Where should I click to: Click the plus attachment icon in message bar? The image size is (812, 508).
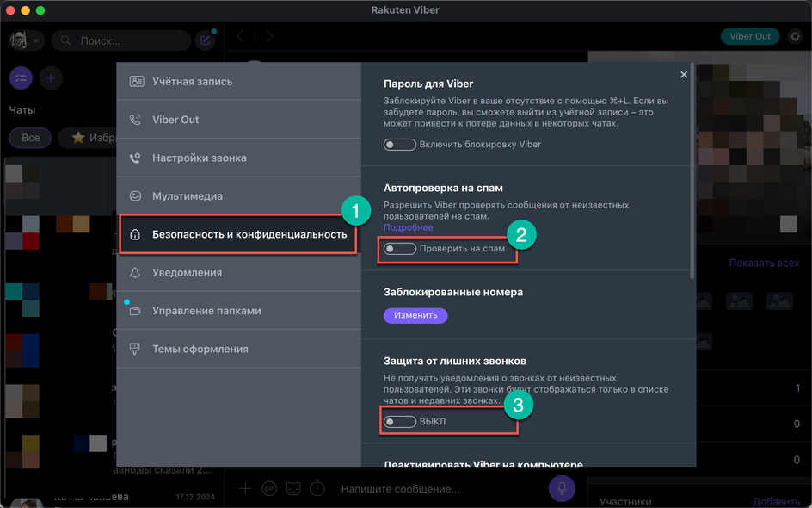pos(245,488)
